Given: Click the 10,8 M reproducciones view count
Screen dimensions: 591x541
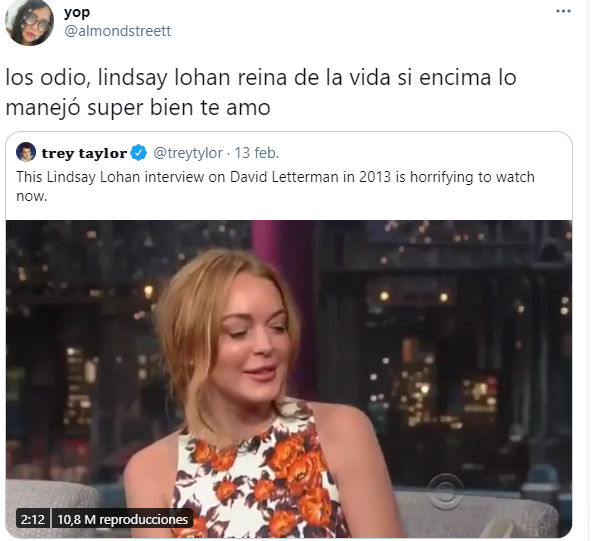Looking at the screenshot, I should point(122,520).
